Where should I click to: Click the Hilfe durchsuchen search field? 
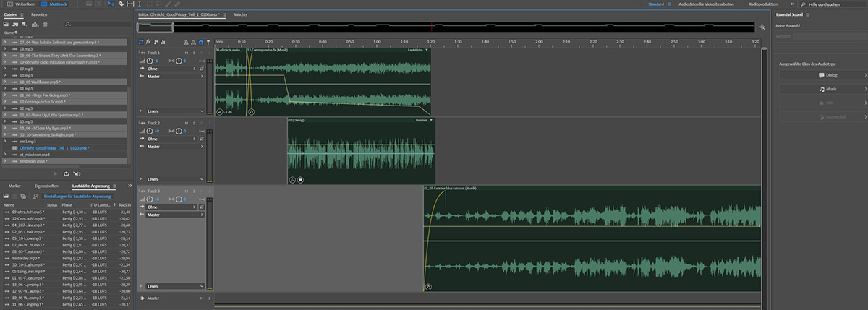(x=832, y=4)
